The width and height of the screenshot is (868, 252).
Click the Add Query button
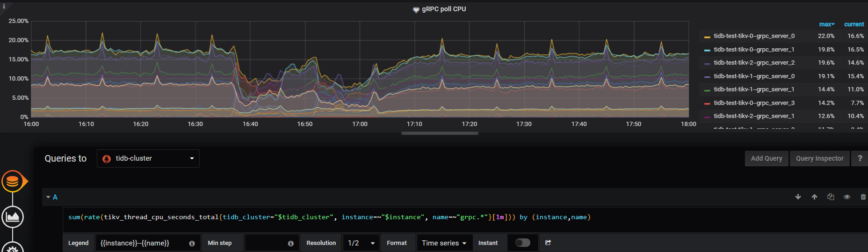coord(766,158)
